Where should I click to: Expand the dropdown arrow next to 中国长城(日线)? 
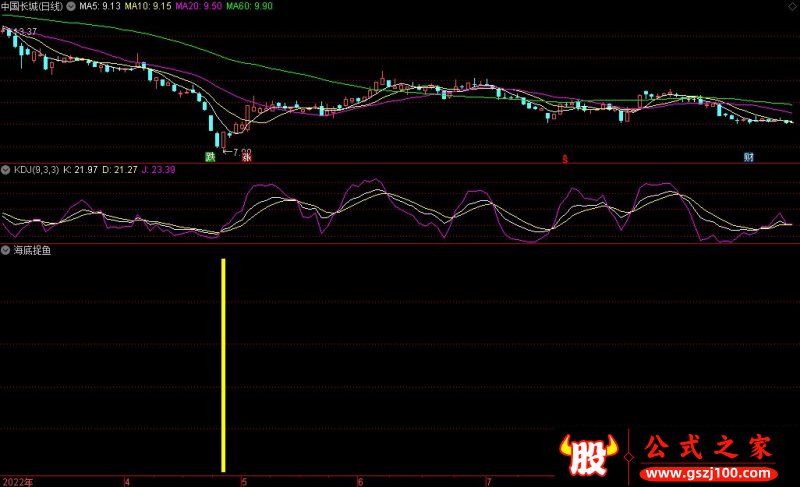coord(70,6)
